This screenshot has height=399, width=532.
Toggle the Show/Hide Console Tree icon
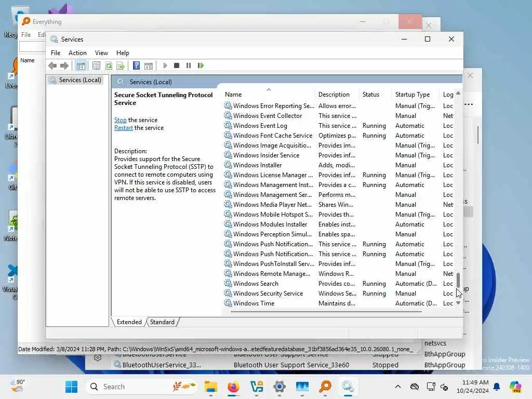[x=81, y=65]
